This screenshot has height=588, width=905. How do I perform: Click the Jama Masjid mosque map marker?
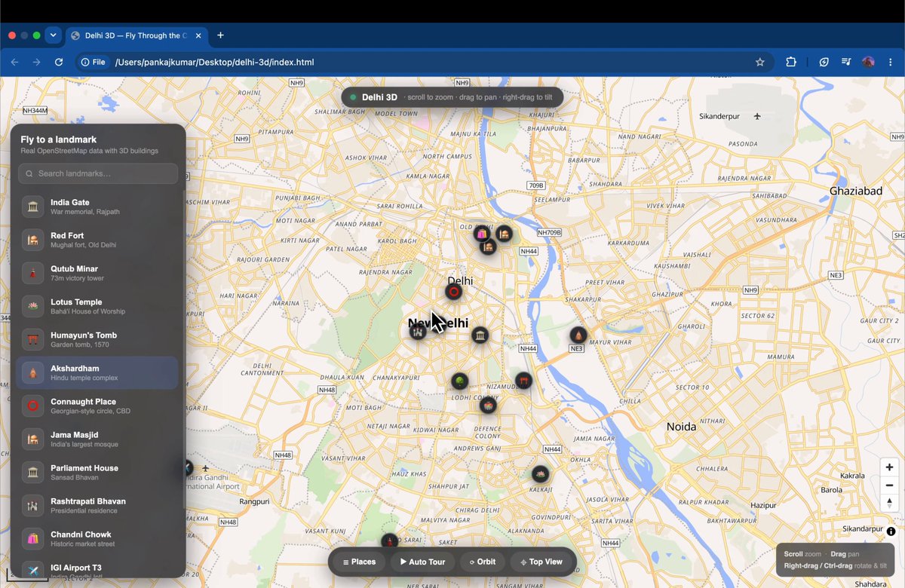pos(488,247)
